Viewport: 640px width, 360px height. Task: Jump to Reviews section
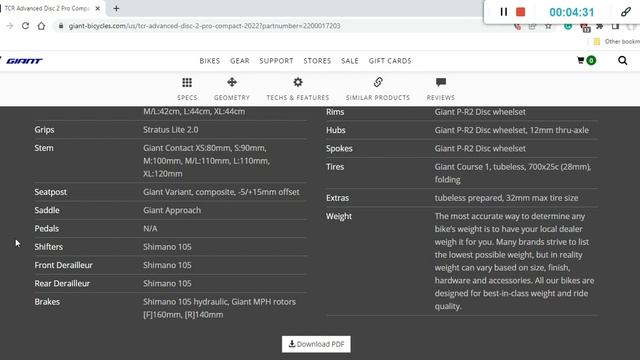pyautogui.click(x=441, y=89)
